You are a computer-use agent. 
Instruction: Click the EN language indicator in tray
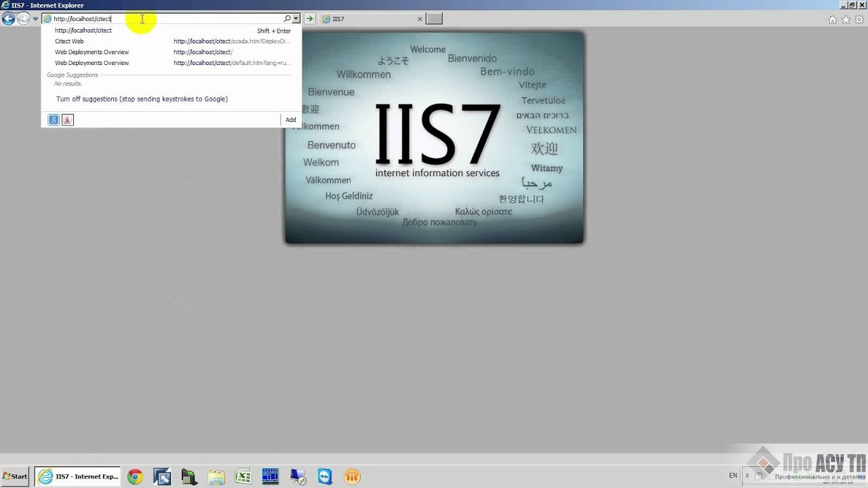click(x=733, y=476)
